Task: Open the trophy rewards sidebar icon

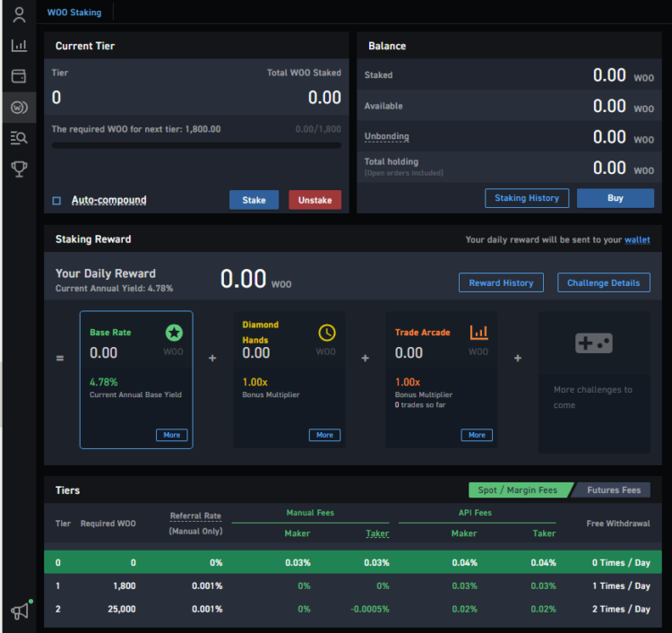Action: pyautogui.click(x=19, y=169)
